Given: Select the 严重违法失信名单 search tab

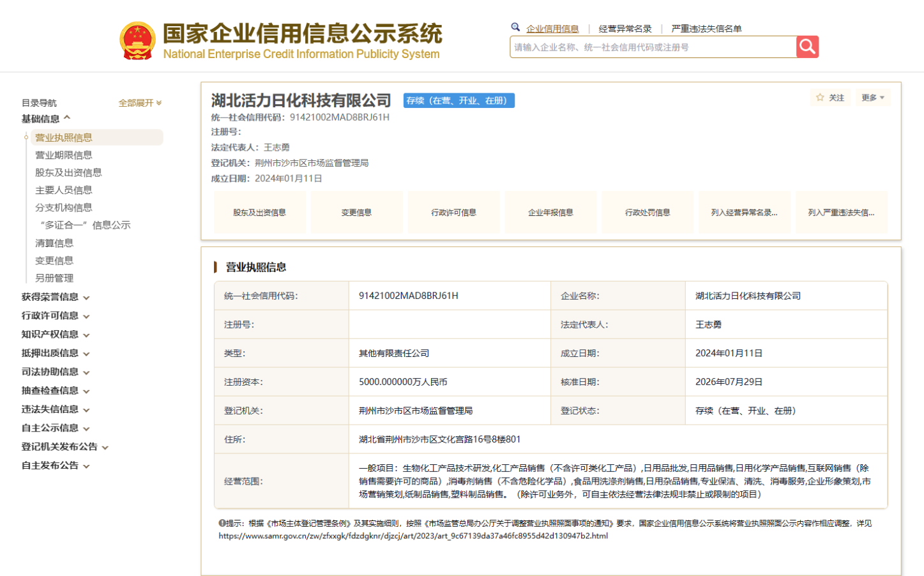Looking at the screenshot, I should pyautogui.click(x=706, y=29).
